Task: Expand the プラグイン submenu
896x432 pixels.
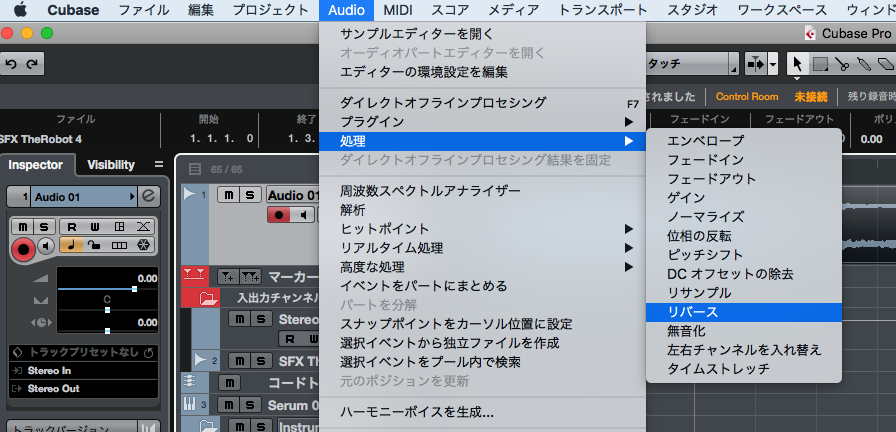Action: point(482,122)
